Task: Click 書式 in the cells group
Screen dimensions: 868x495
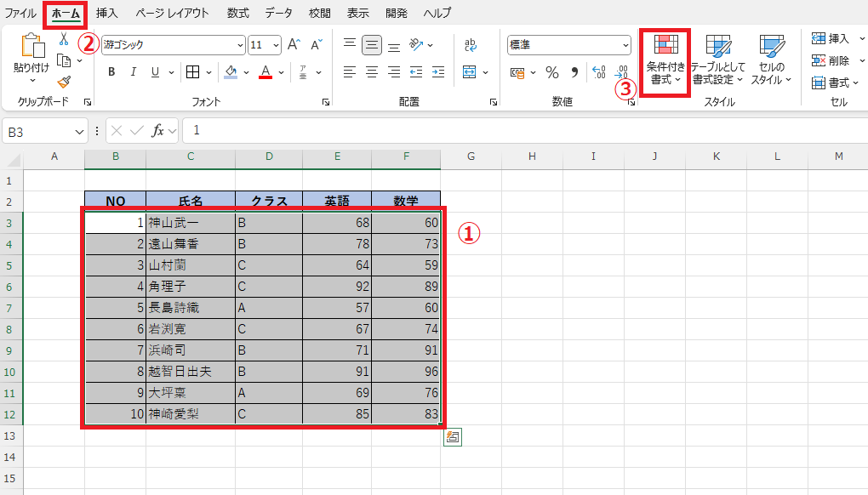Action: point(836,82)
